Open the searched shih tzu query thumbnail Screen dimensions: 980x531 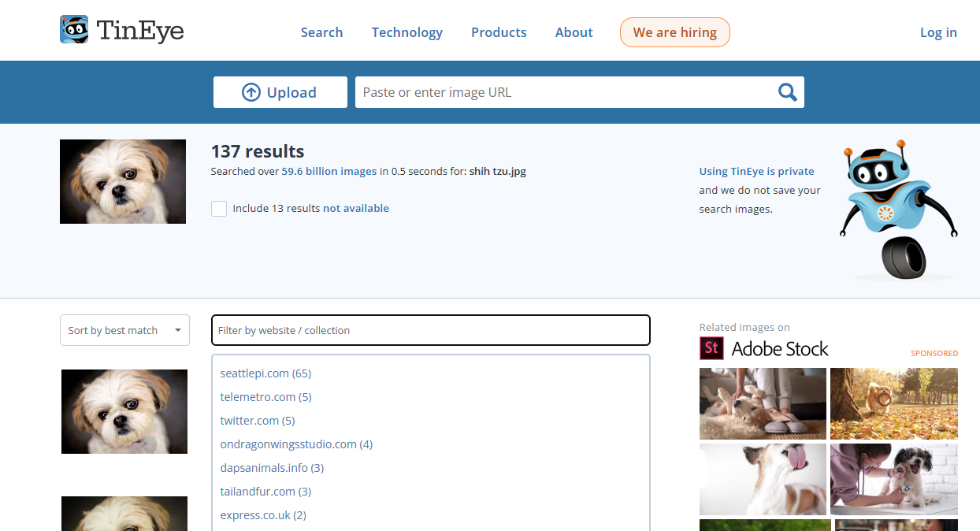[x=123, y=182]
